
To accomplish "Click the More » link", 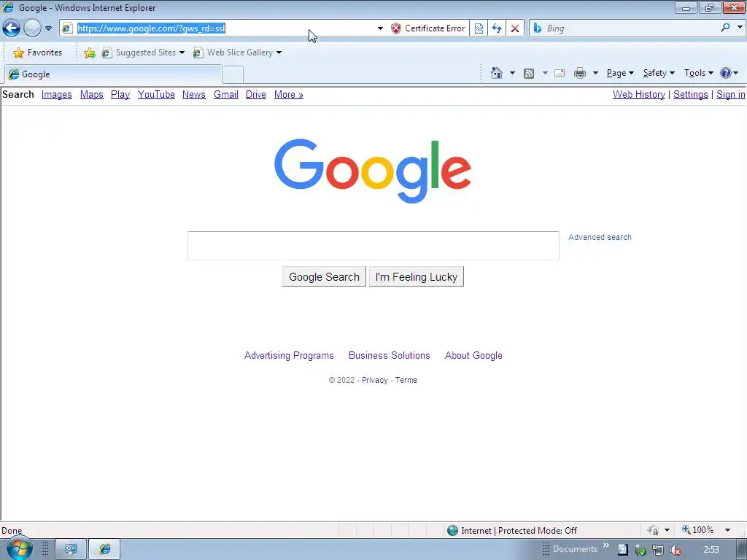I will click(289, 94).
